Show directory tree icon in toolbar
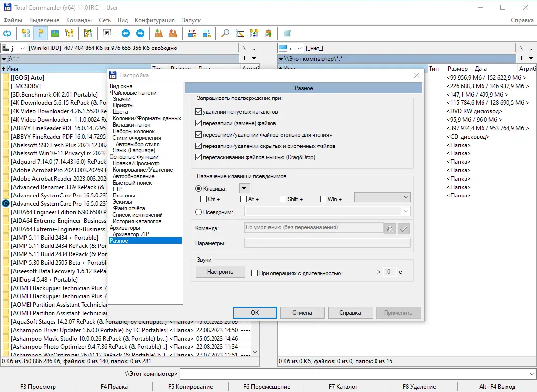Image resolution: width=537 pixels, height=392 pixels. pos(69,33)
